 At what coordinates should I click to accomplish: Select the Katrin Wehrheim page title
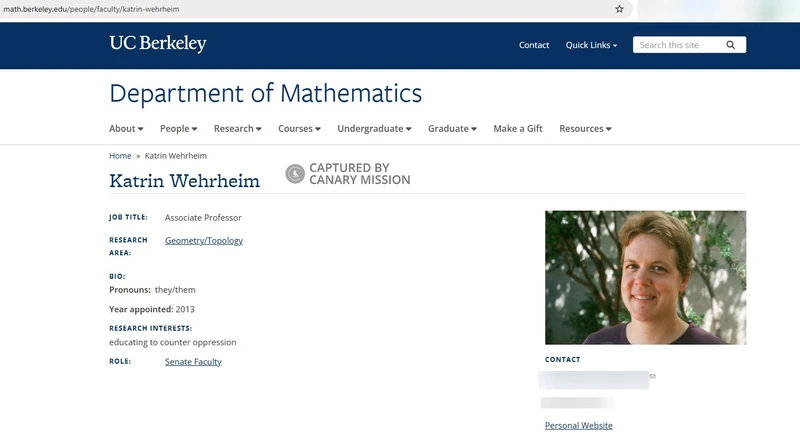[184, 181]
